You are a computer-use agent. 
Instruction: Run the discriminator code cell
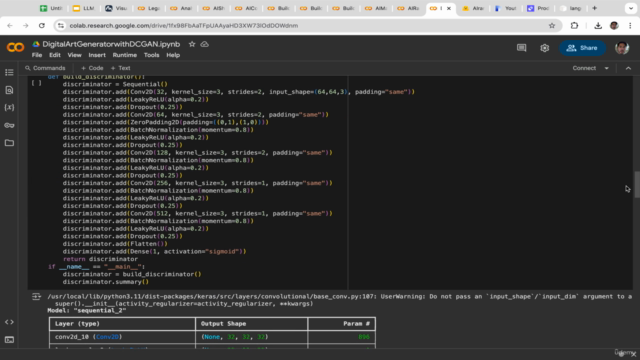tap(36, 83)
